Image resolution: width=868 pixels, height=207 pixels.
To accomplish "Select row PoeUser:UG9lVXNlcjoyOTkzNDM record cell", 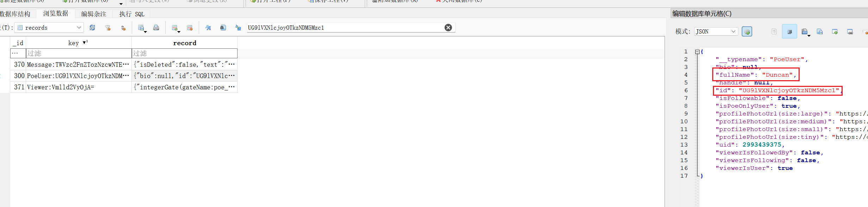I will 184,76.
